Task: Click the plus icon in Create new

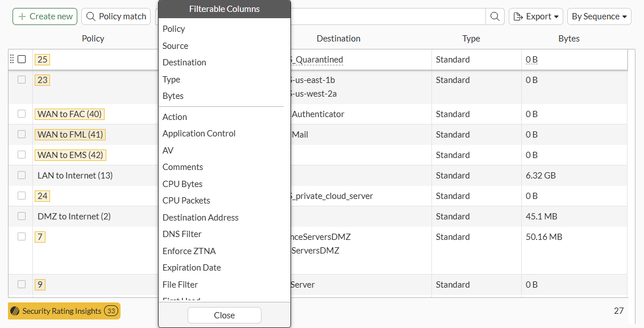Action: click(22, 16)
